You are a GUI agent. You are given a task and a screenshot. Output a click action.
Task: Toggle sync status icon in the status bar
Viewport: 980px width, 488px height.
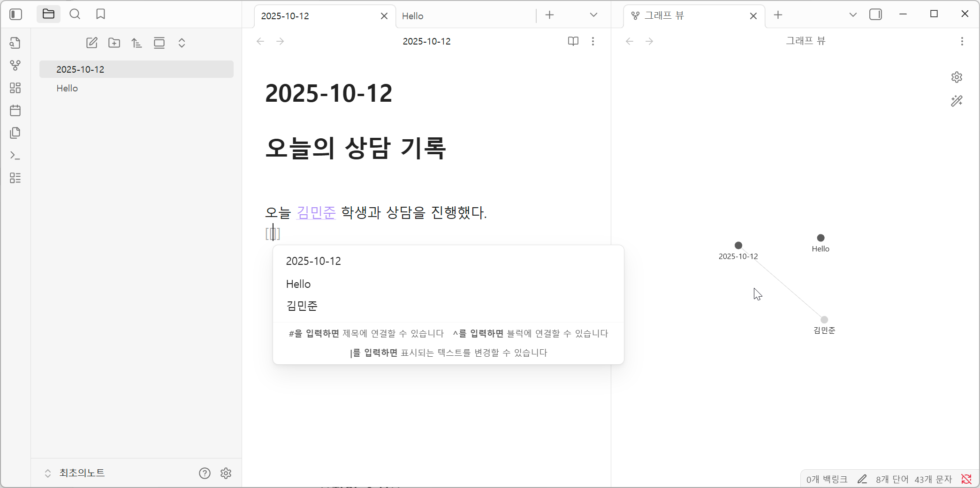[966, 479]
